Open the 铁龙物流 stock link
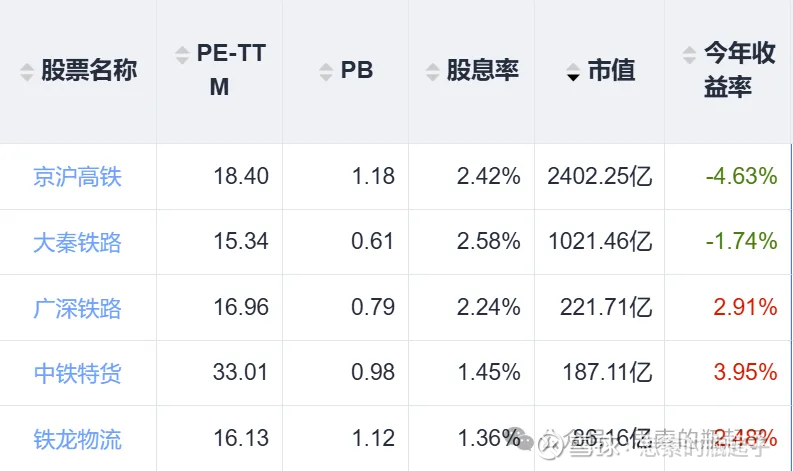This screenshot has width=793, height=471. point(77,439)
